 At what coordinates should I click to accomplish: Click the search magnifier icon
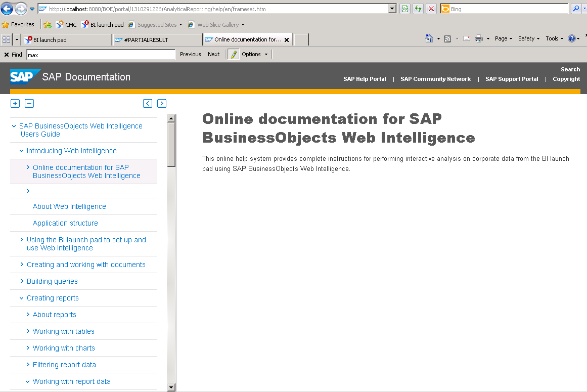pyautogui.click(x=576, y=9)
